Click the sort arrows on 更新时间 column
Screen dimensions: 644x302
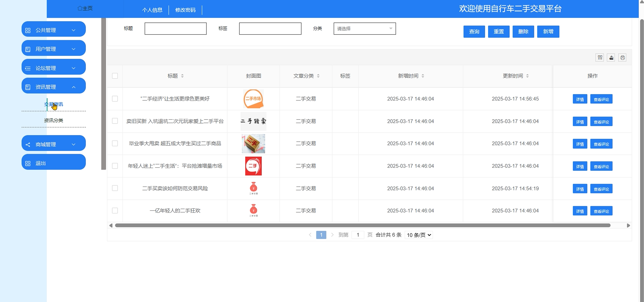click(527, 76)
